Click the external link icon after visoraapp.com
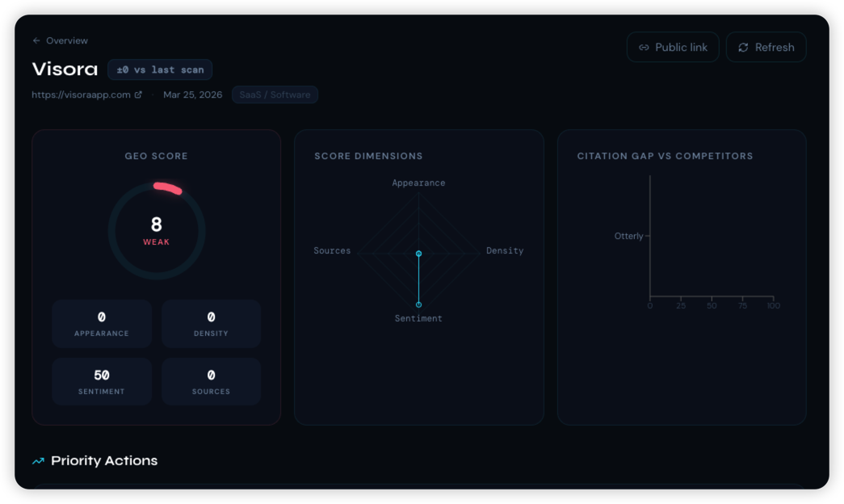Viewport: 844px width, 504px height. (138, 94)
